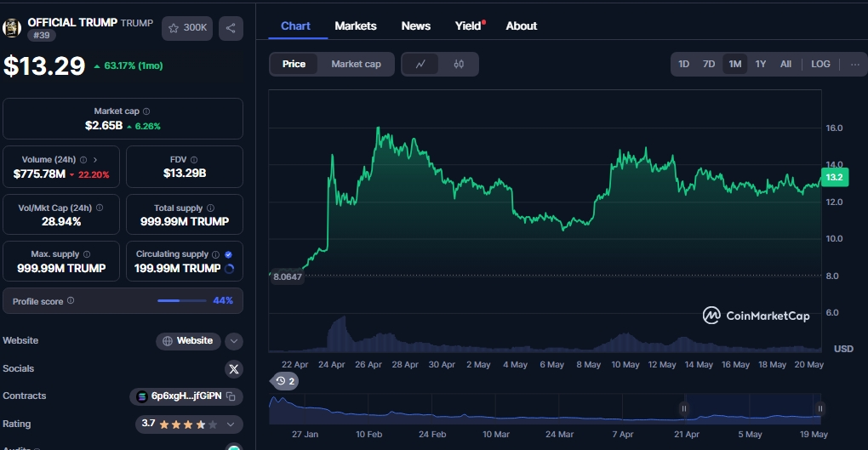Click the circulating supply progress ring

point(229,269)
